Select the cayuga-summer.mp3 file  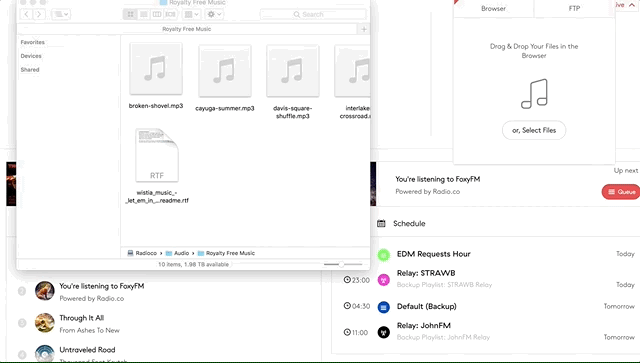pyautogui.click(x=224, y=78)
